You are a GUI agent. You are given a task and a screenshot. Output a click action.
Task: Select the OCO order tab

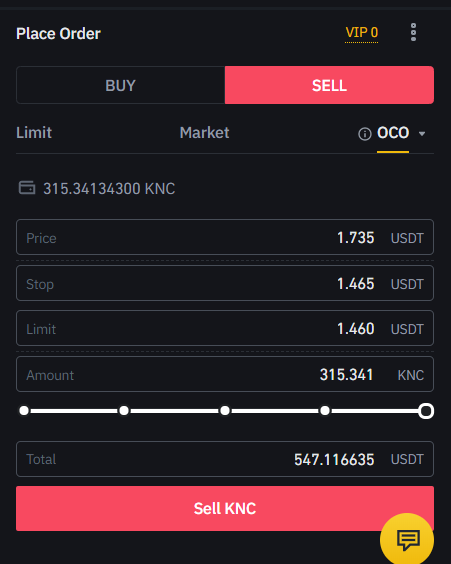point(393,133)
